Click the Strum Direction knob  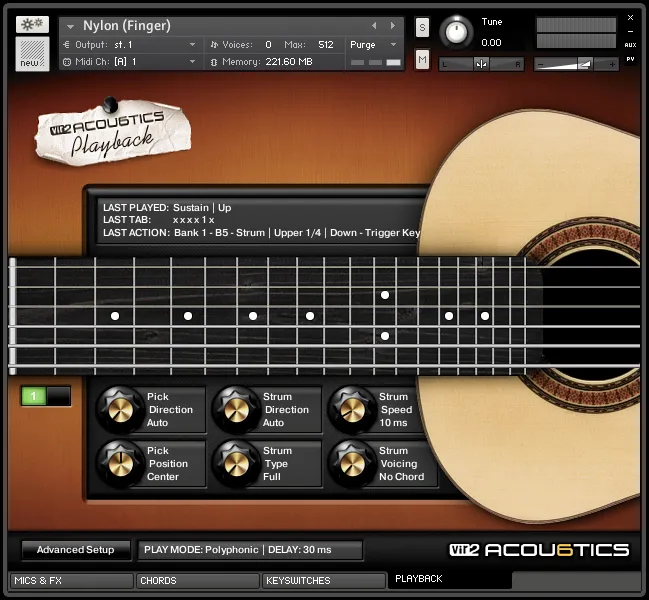pos(236,410)
